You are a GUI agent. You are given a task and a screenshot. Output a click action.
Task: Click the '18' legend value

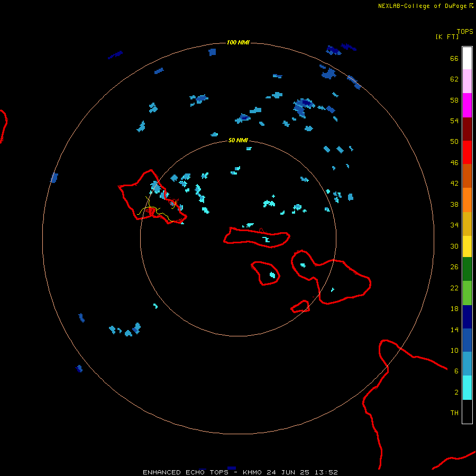click(454, 309)
